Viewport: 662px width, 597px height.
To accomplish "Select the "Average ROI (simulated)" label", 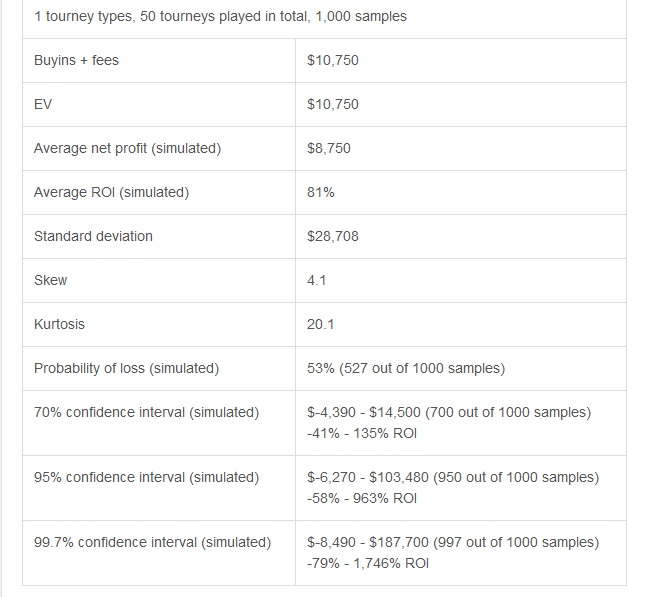I will pos(111,192).
